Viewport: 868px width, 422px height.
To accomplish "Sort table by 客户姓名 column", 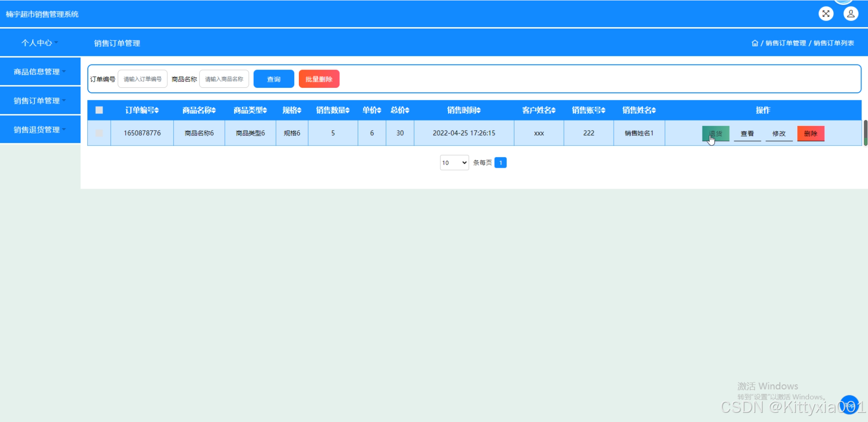I will (539, 110).
